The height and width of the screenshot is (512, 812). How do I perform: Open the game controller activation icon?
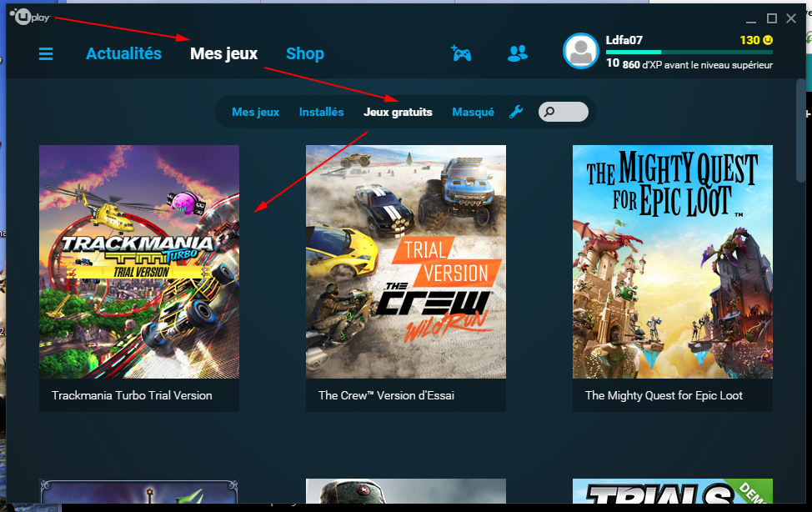point(461,53)
